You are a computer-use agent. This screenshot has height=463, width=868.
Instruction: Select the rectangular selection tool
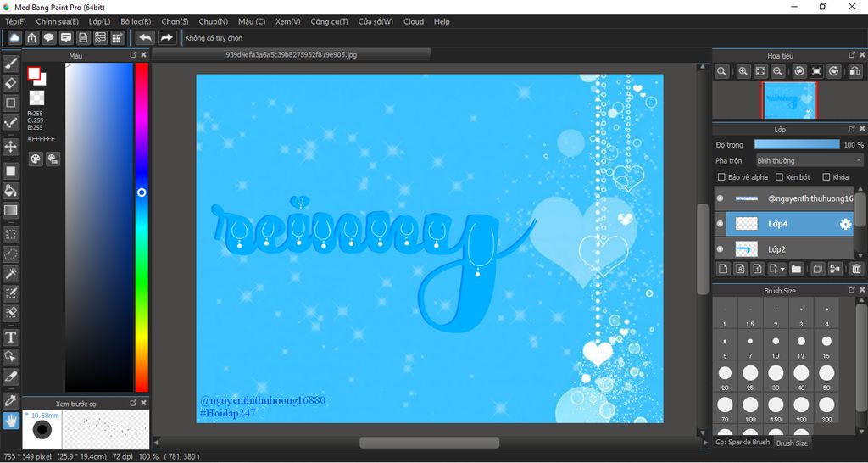pos(10,234)
